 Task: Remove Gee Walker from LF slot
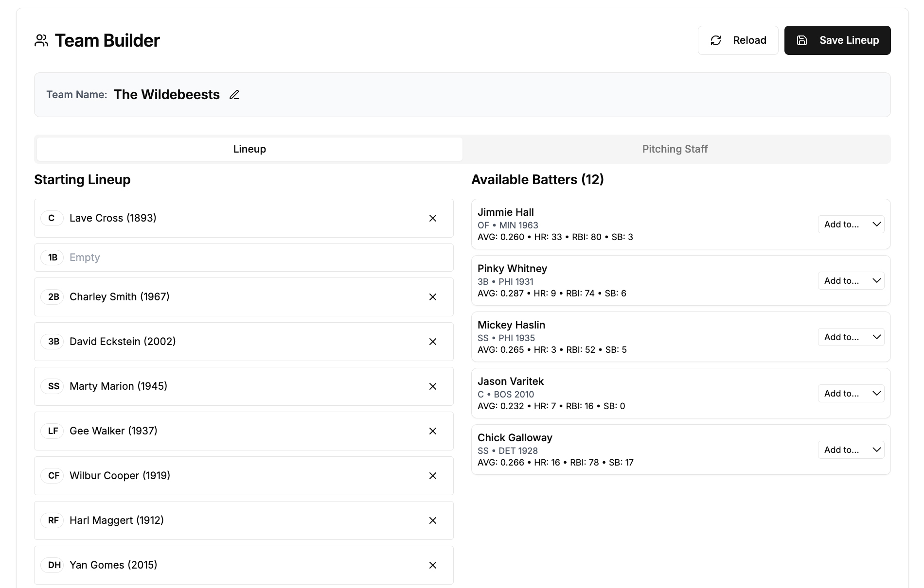[x=433, y=431]
